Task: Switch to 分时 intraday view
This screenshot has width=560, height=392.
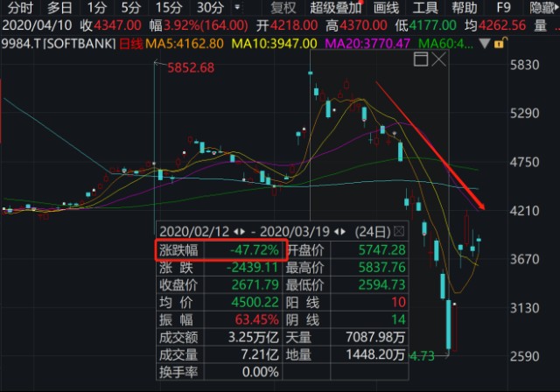Action: (x=20, y=8)
